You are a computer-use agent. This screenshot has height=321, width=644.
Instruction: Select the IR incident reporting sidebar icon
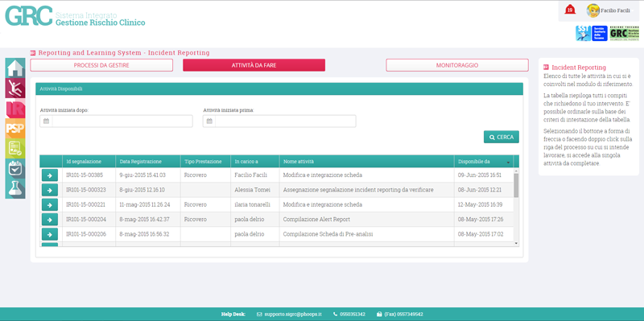15,108
